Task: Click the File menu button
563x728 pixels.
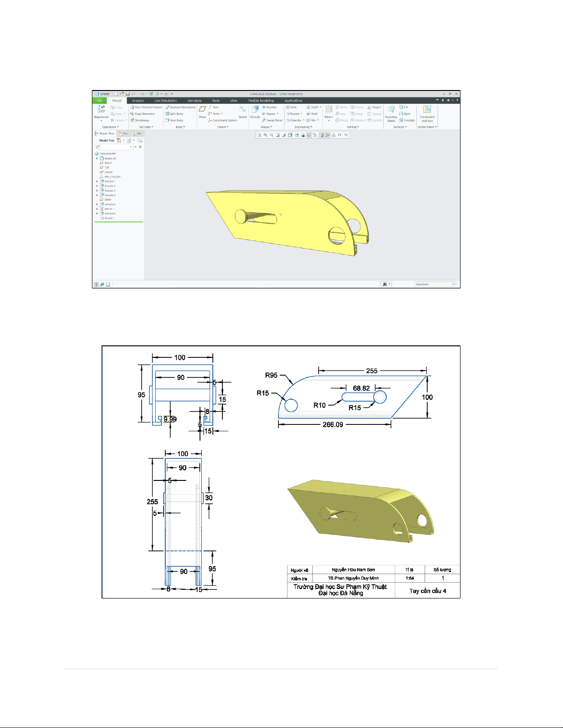Action: tap(99, 101)
